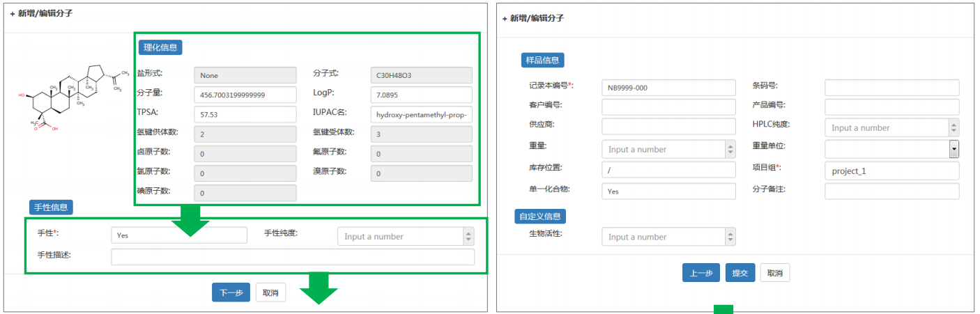Click the 生物活性 spinner arrows
Viewport: 980px width, 314px height.
tap(730, 237)
